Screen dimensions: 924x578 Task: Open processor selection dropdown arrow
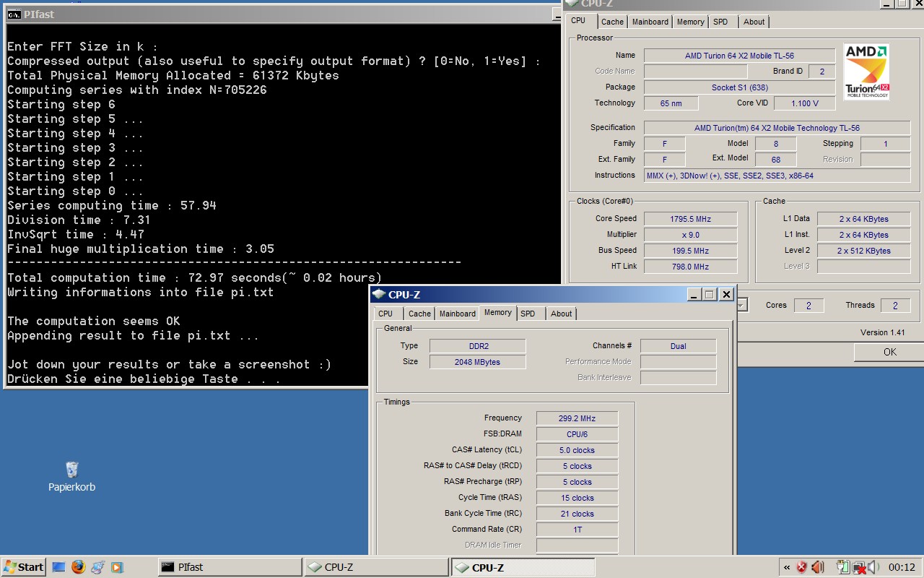[x=741, y=306]
